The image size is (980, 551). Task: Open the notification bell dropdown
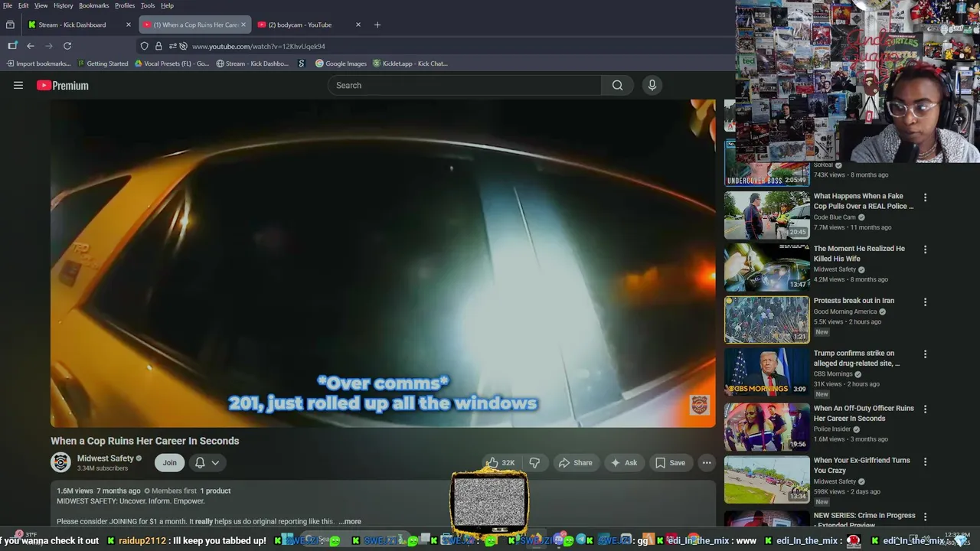(x=207, y=462)
